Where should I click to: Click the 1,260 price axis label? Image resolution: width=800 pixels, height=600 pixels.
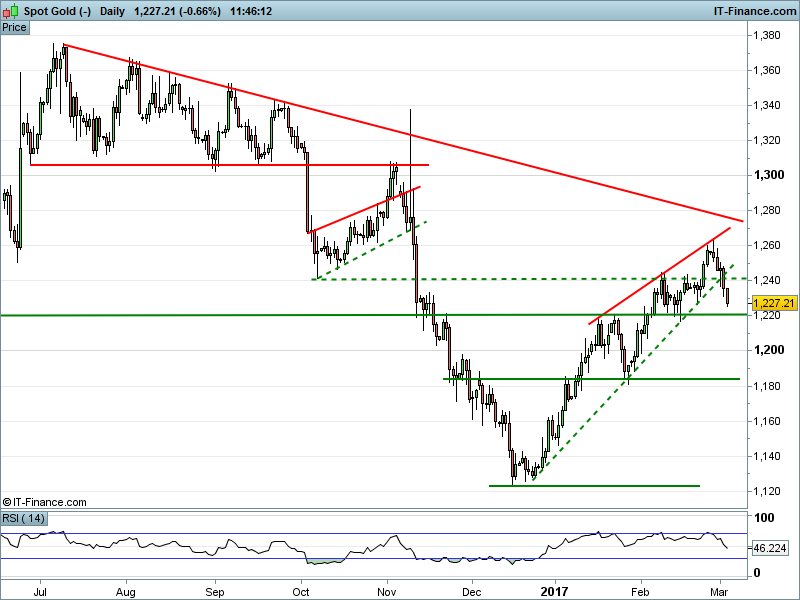[767, 245]
